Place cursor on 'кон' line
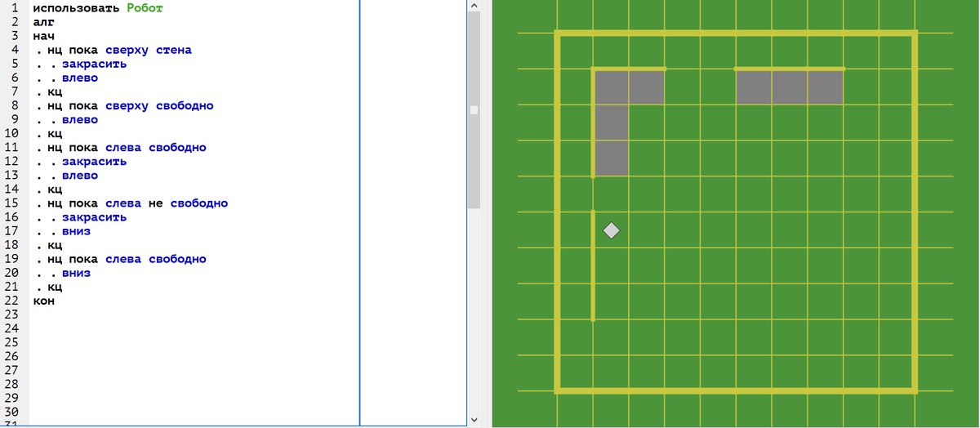Viewport: 980px width, 428px height. pos(43,301)
